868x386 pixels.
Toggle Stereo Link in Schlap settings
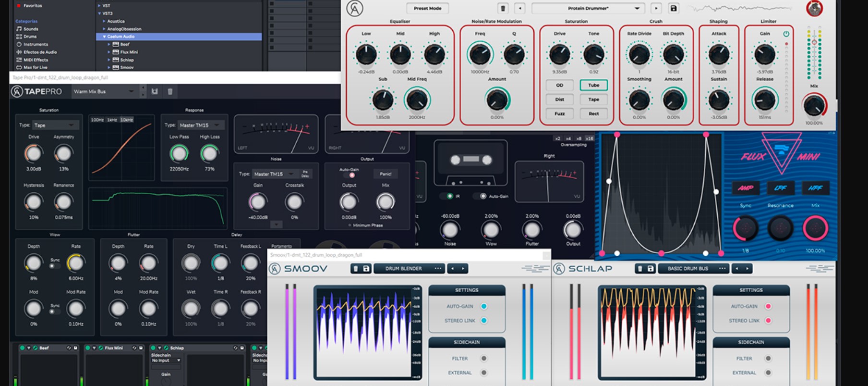coord(768,321)
